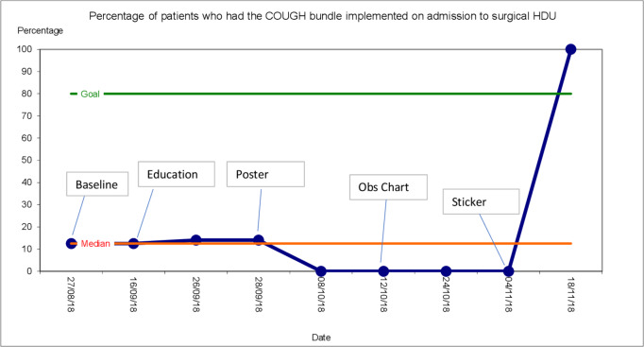Click the 04/11/18 data point marker
The height and width of the screenshot is (347, 644).
[x=508, y=271]
